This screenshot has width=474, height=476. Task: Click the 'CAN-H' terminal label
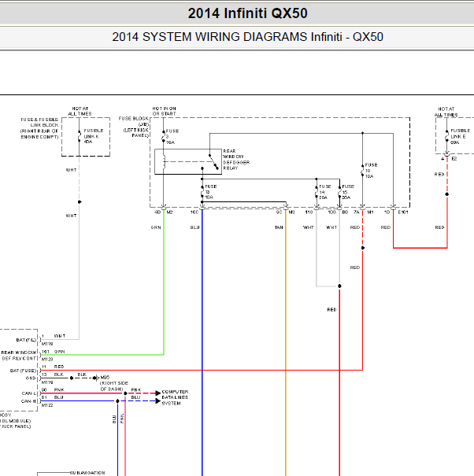[x=28, y=401]
